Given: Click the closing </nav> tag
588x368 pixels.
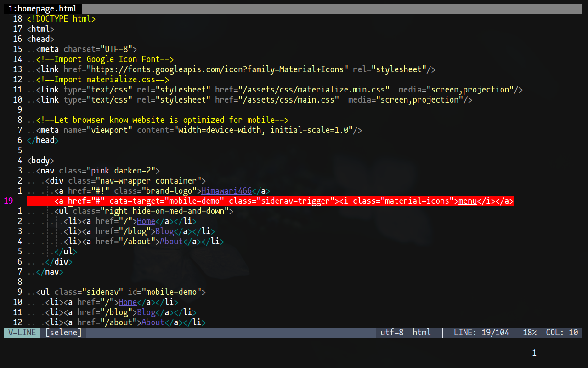Looking at the screenshot, I should click(50, 272).
